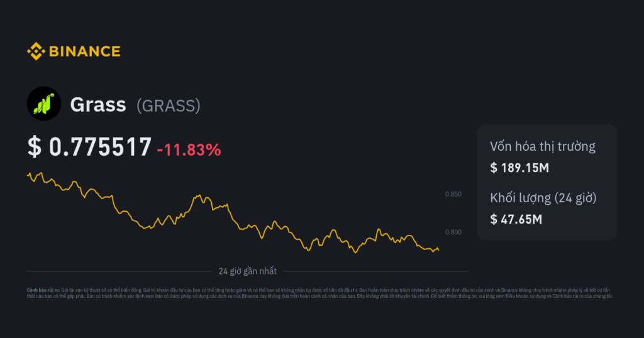This screenshot has width=644, height=338.
Task: Click the BINANCE wordmark text
Action: click(84, 52)
